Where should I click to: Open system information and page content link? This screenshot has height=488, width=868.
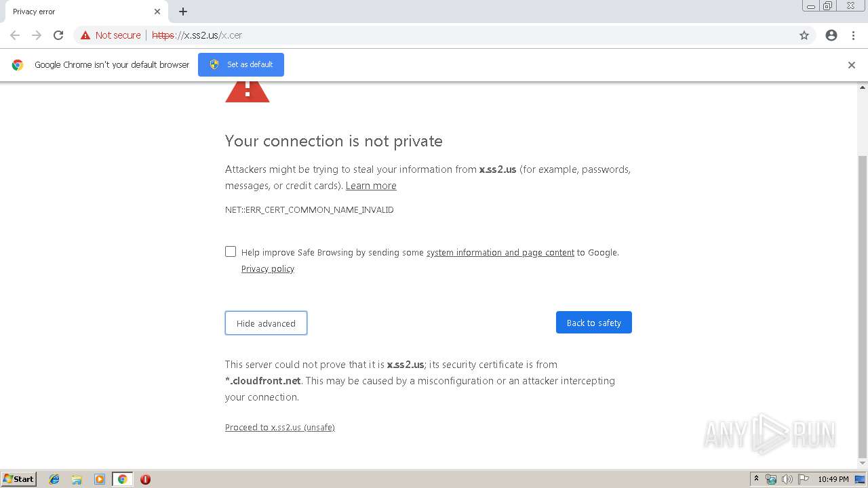click(500, 252)
